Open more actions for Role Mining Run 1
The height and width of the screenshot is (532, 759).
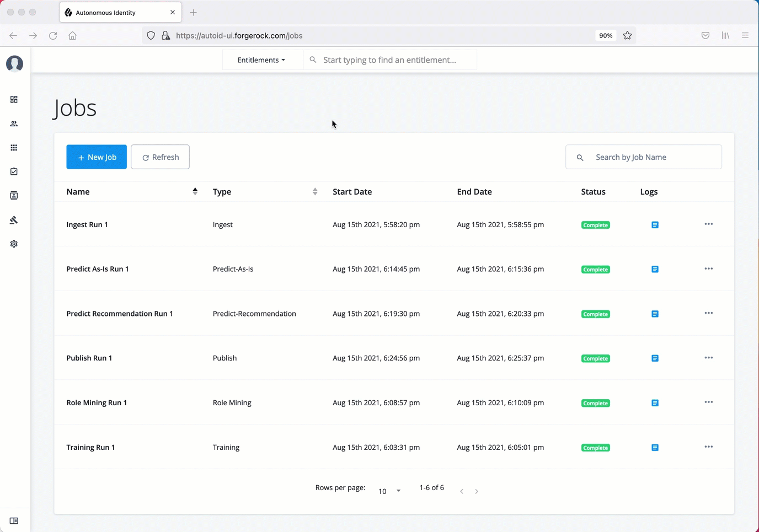[708, 402]
